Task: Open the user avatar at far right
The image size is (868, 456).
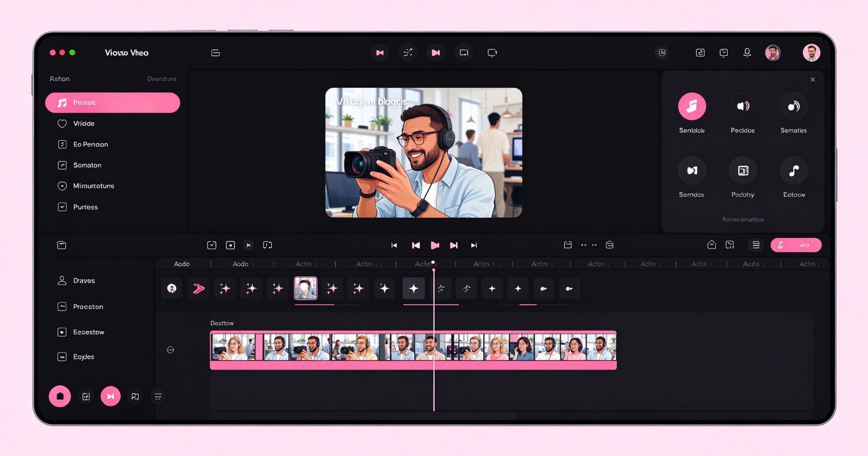Action: point(811,53)
